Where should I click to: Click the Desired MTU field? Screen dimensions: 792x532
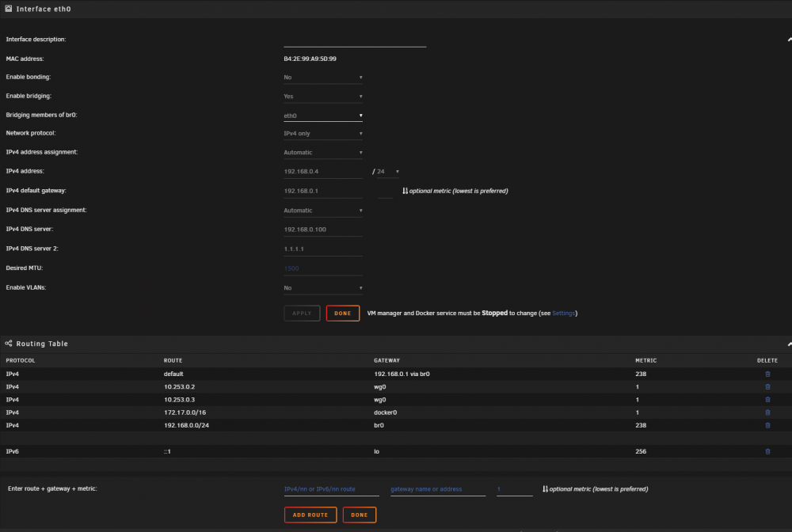323,268
